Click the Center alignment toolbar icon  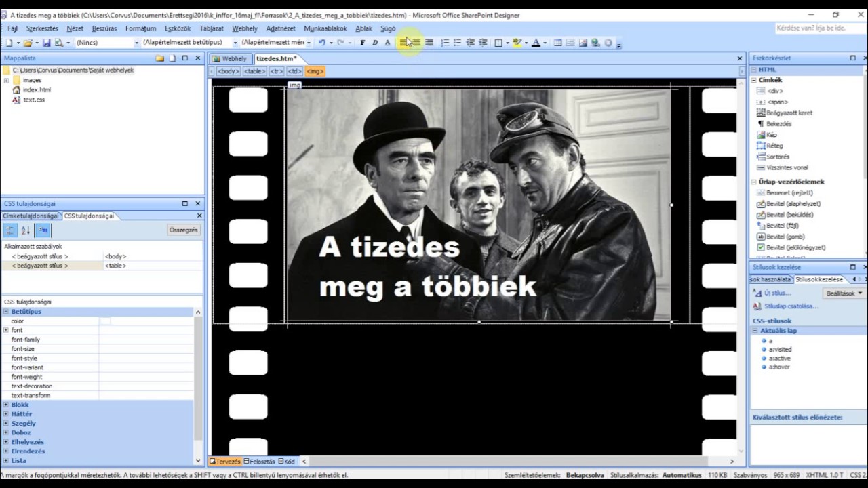point(416,43)
